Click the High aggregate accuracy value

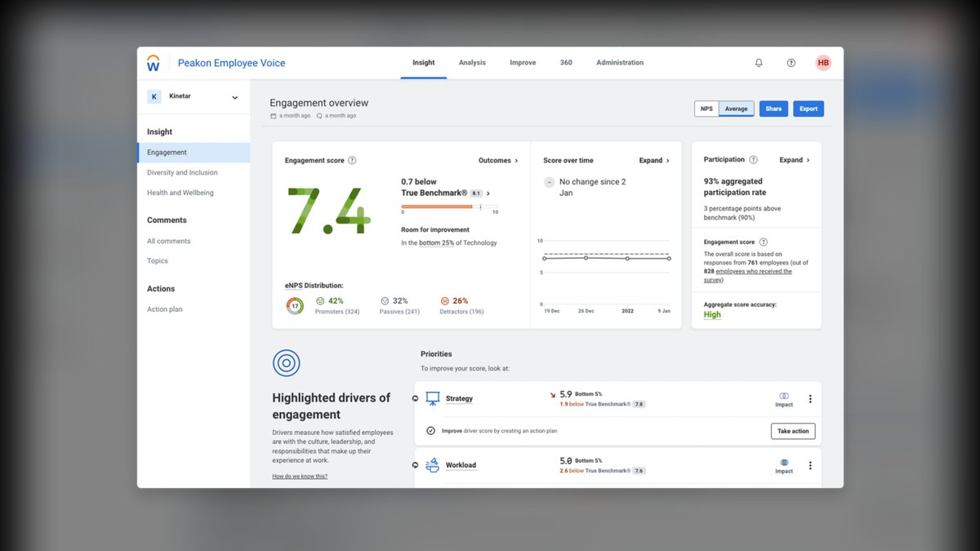pyautogui.click(x=713, y=314)
